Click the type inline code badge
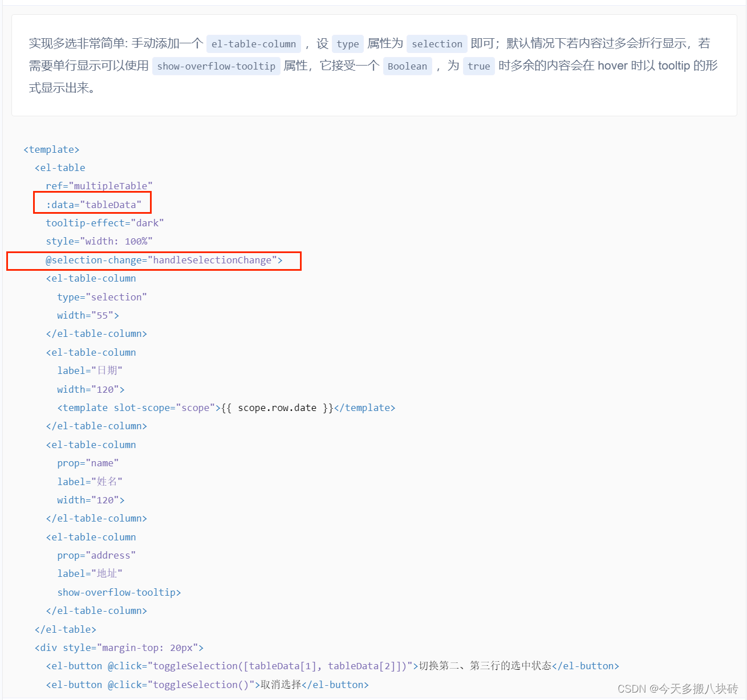 point(347,43)
